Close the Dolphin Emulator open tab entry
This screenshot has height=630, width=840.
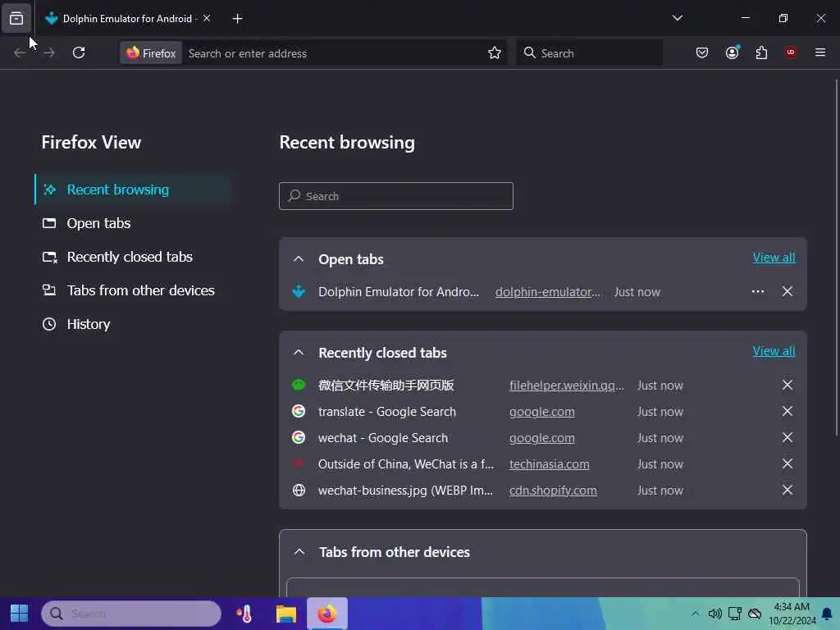click(787, 291)
